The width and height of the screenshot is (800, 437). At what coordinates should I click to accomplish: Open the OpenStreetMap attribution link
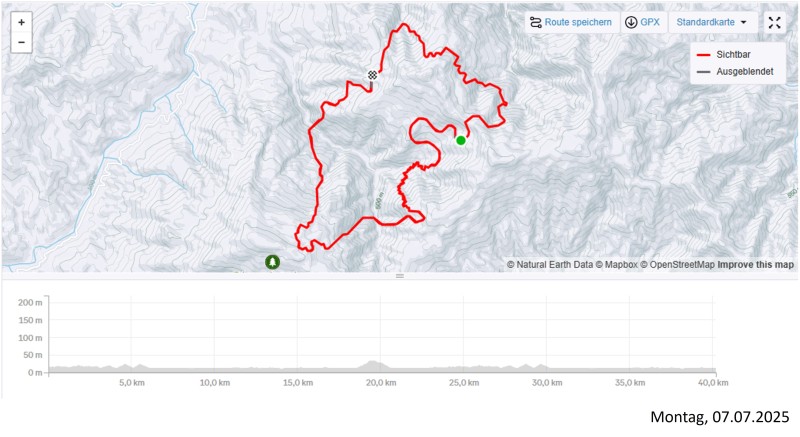677,265
